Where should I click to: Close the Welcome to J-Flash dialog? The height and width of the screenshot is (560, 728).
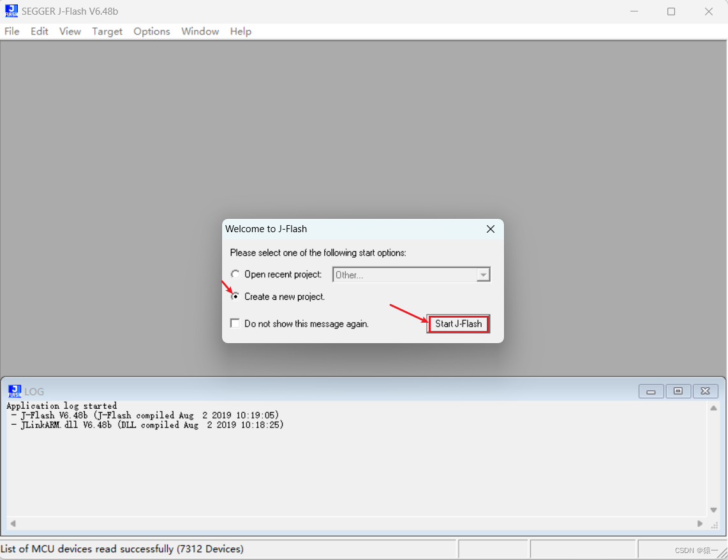[490, 229]
